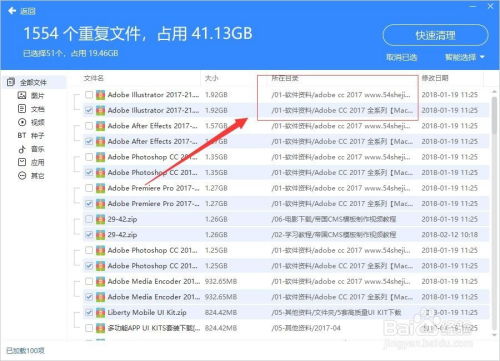
Task: Click the 快速清理 button
Action: (435, 35)
